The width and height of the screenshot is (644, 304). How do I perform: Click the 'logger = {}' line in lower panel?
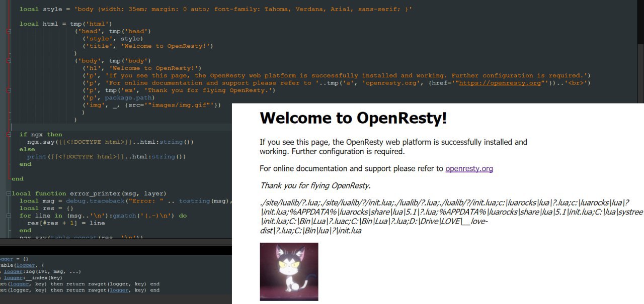(x=14, y=259)
